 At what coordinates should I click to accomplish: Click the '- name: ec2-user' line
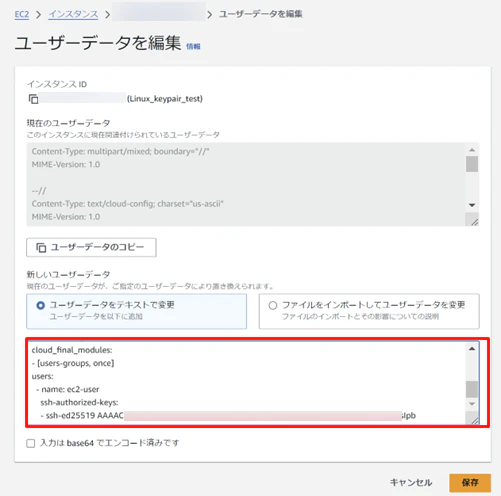click(x=68, y=389)
